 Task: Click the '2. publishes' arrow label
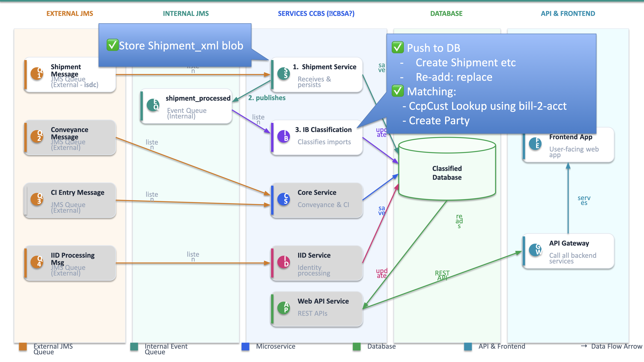click(x=267, y=98)
